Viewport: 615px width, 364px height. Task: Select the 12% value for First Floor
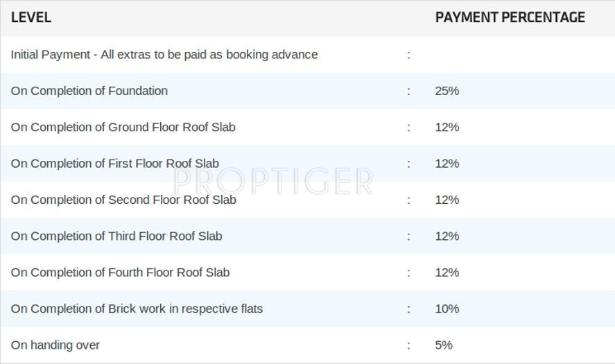(447, 164)
